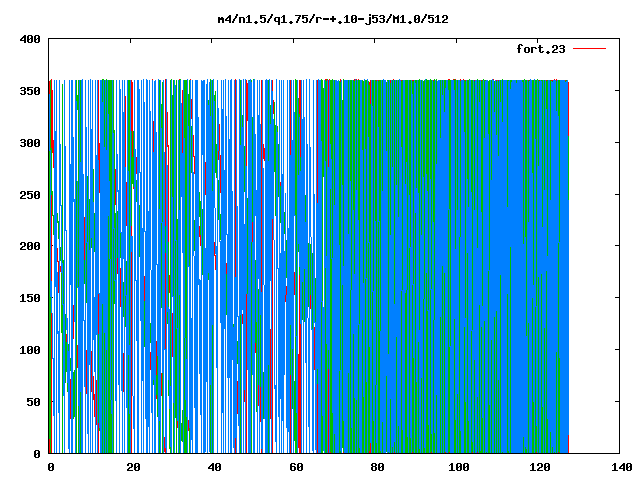640x480 pixels.
Task: Click the y-axis label 400
Action: point(30,39)
